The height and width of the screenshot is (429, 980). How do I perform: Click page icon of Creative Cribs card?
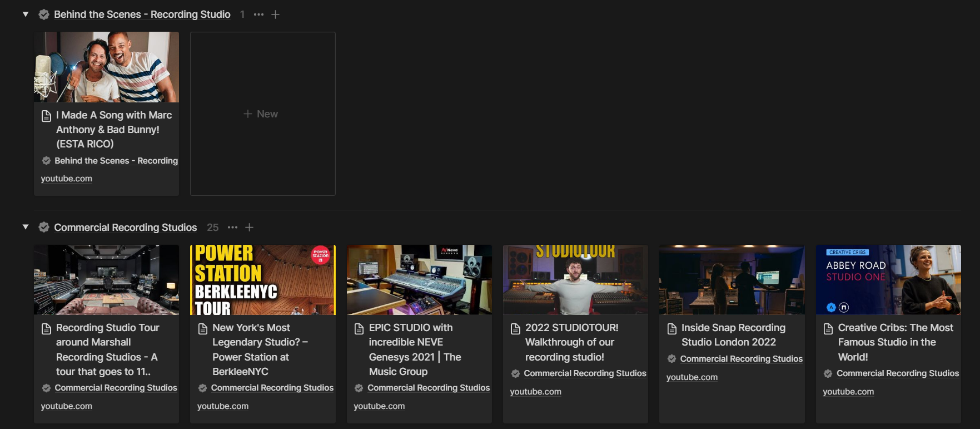828,329
